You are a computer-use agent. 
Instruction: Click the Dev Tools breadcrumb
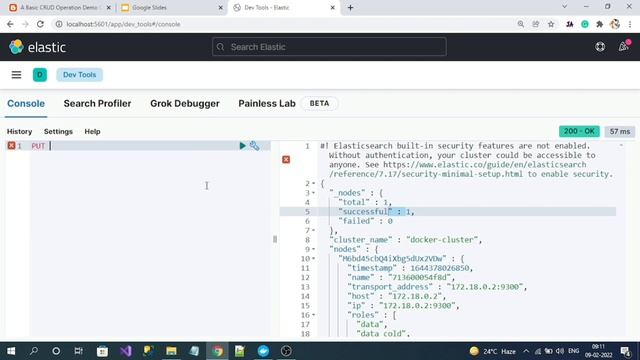coord(80,75)
